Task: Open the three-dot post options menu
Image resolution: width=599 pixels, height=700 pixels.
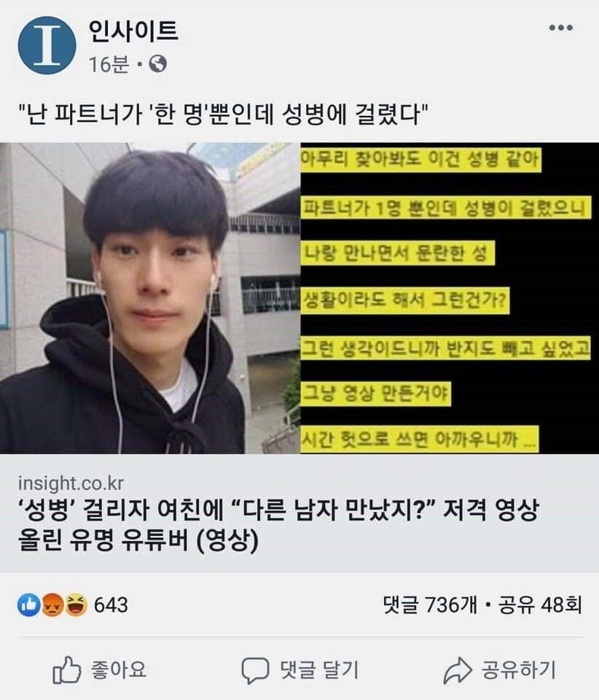Action: coord(560,28)
